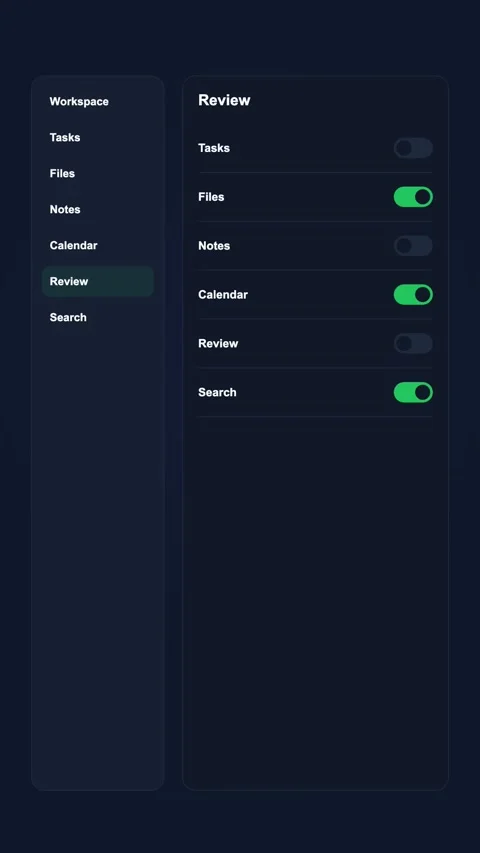Click the Tasks label in Review panel
480x853 pixels.
214,148
